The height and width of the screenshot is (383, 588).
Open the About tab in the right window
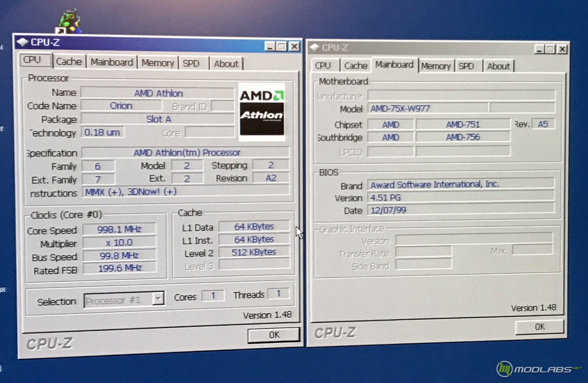[x=498, y=66]
